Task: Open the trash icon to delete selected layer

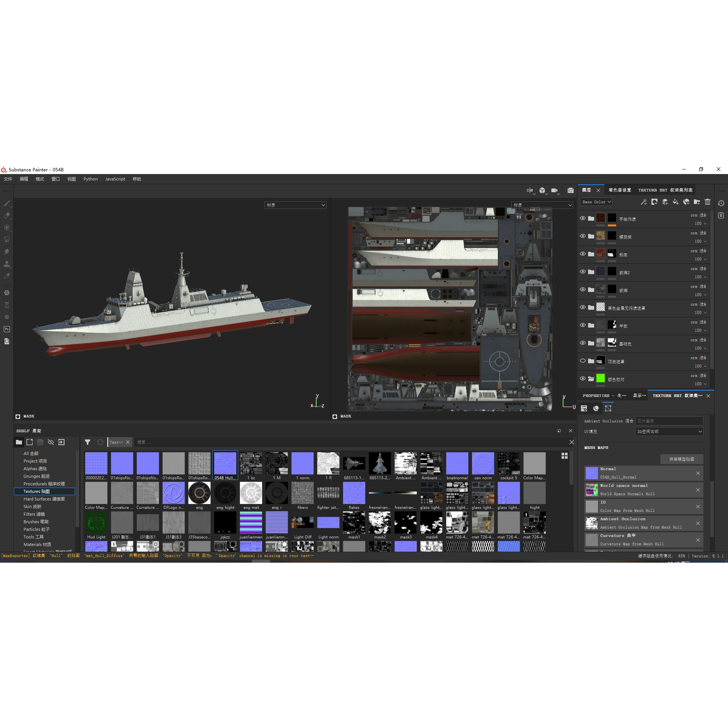Action: [x=708, y=202]
